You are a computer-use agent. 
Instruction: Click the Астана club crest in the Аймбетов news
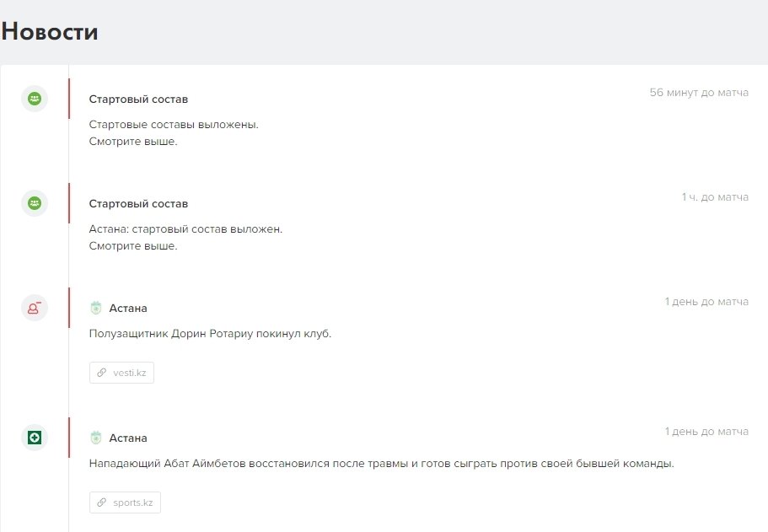click(x=96, y=438)
